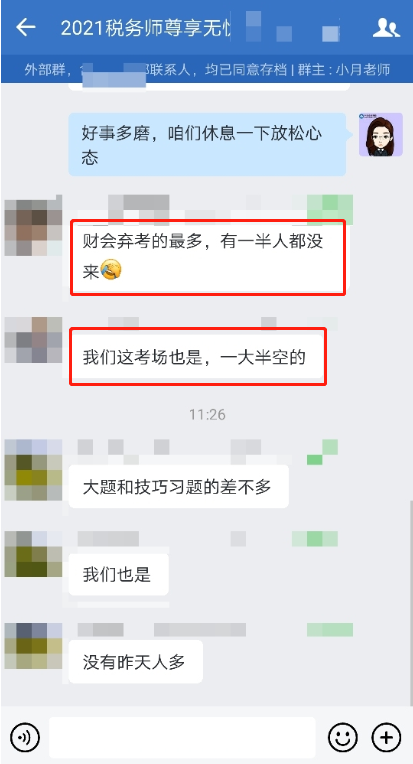The width and height of the screenshot is (413, 764).
Task: Tap avatar beside '我们也是' message
Action: [x=33, y=554]
